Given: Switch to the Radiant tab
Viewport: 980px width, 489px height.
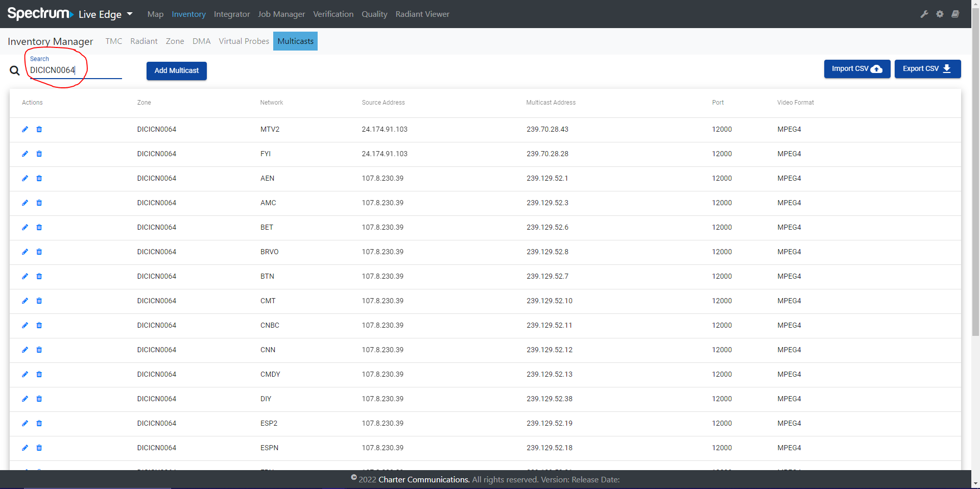Looking at the screenshot, I should 144,41.
